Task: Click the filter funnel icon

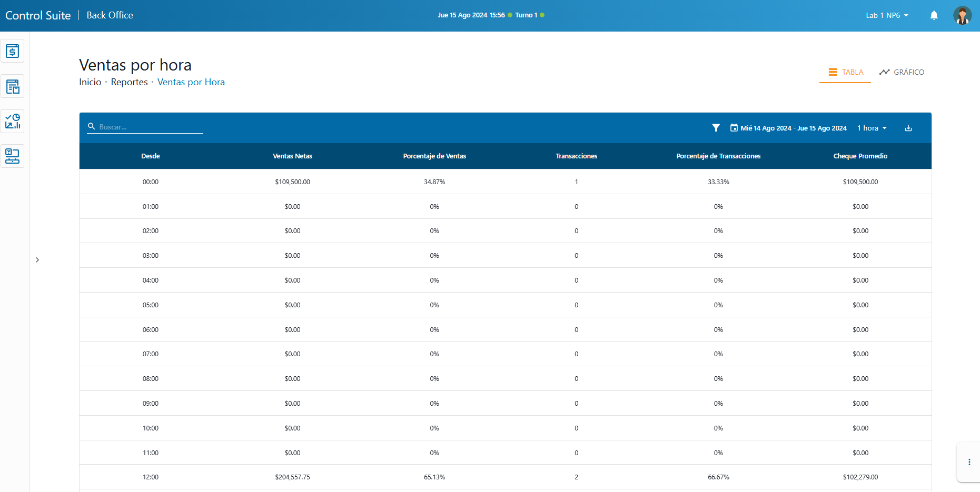Action: click(716, 128)
